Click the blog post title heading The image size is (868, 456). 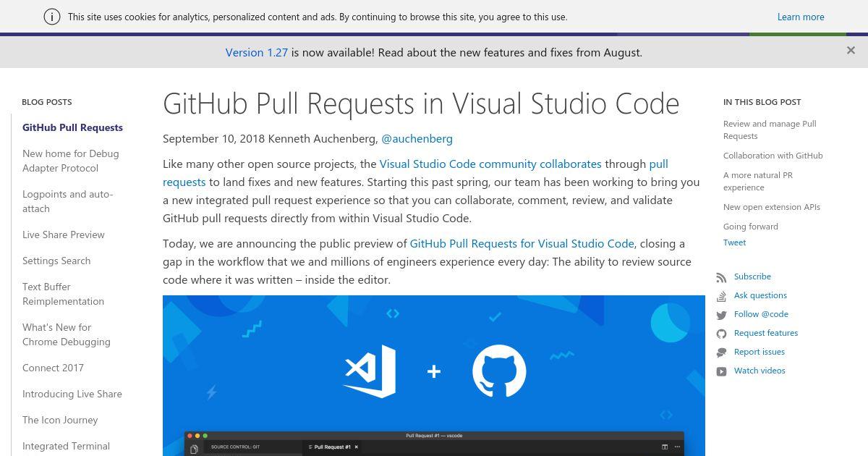[421, 104]
